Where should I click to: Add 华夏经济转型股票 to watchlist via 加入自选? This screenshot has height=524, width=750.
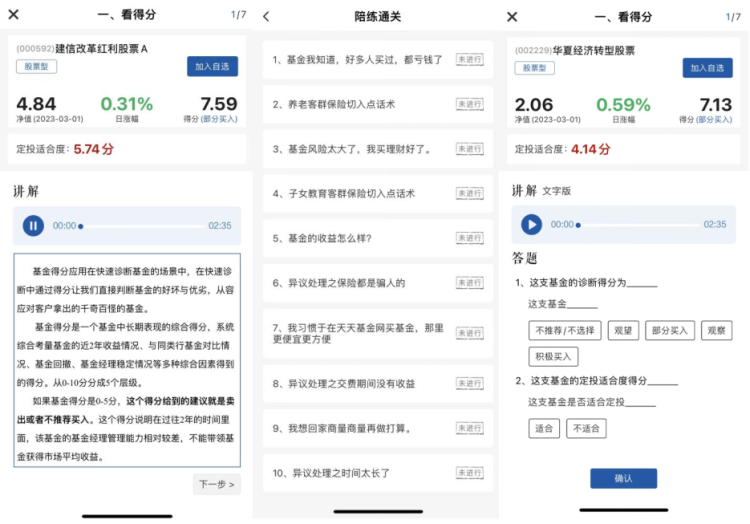[x=707, y=68]
